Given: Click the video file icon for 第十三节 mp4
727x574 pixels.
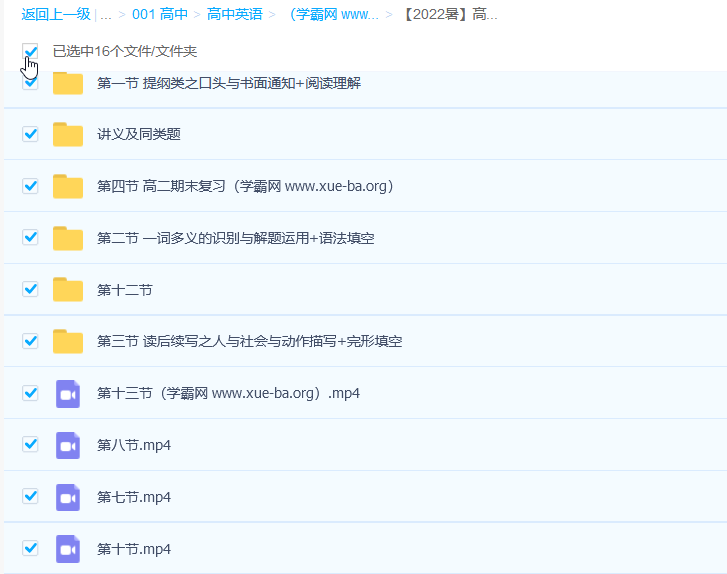Looking at the screenshot, I should pos(68,394).
